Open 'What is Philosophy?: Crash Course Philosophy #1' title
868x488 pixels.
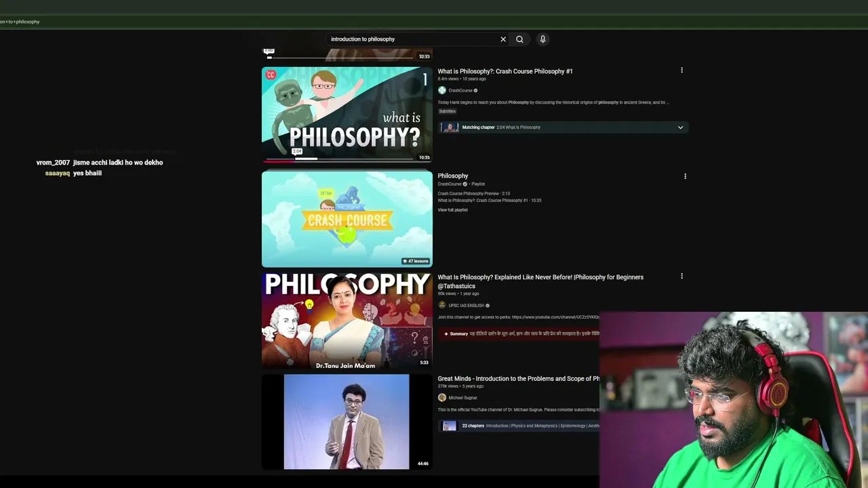(x=505, y=71)
